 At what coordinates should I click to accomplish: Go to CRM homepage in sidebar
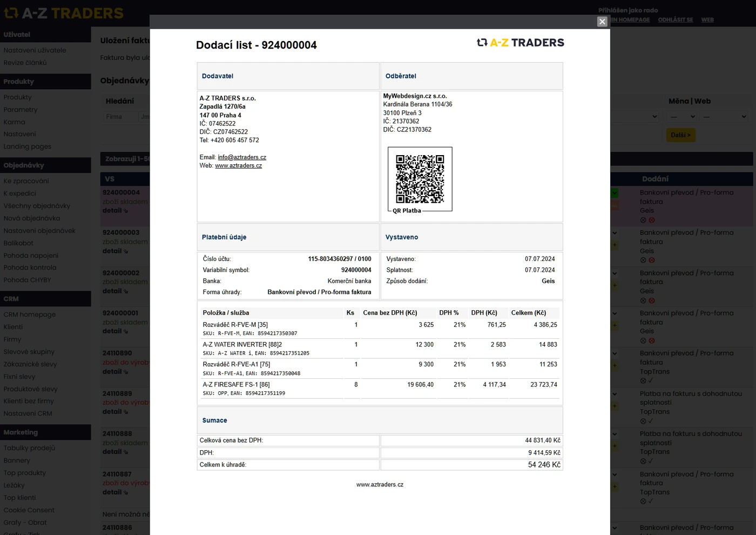coord(30,315)
